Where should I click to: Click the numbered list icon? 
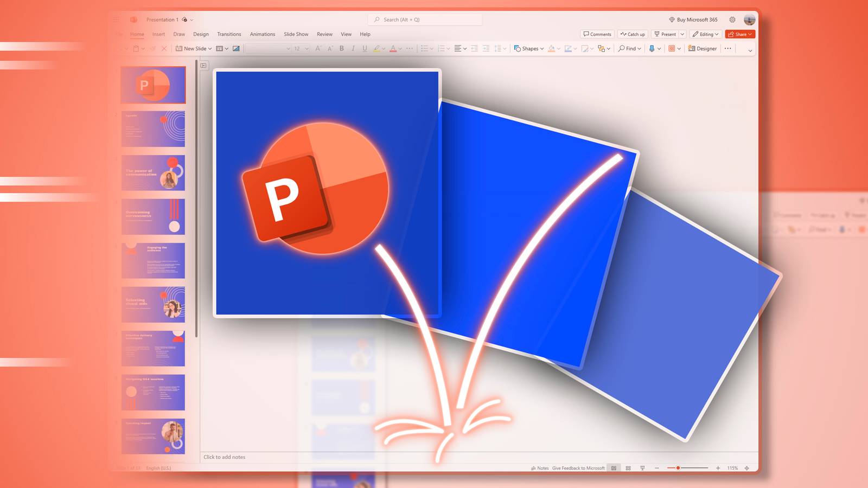441,48
